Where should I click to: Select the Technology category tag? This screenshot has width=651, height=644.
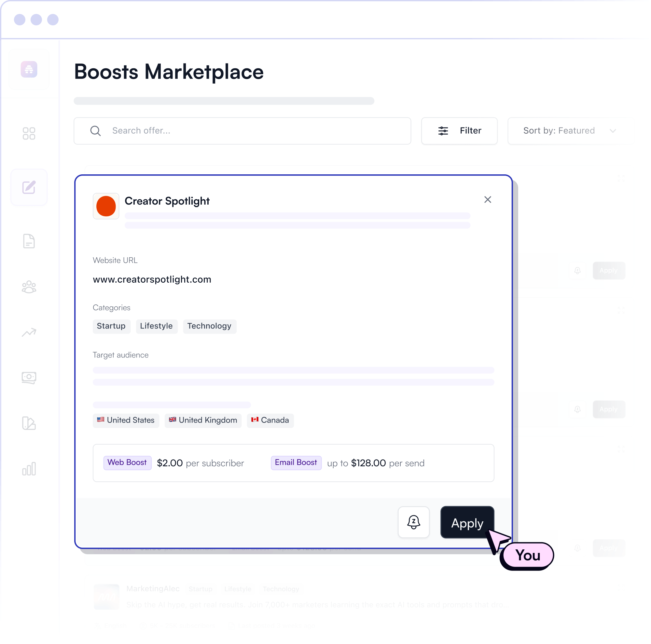point(210,327)
